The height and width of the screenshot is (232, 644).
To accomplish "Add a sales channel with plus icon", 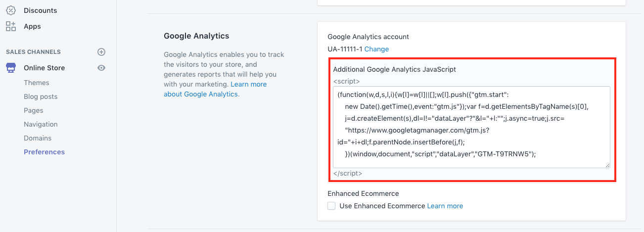I will [101, 52].
